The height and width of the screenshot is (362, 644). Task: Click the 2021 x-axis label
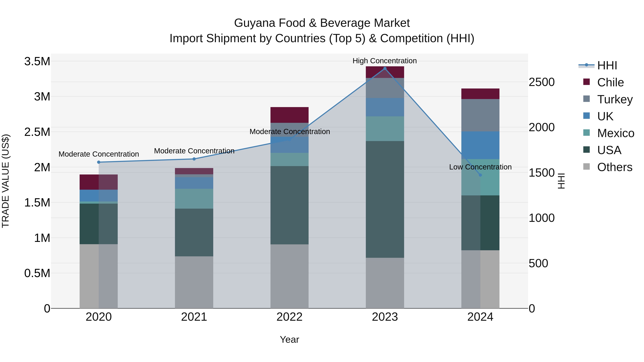click(x=194, y=317)
